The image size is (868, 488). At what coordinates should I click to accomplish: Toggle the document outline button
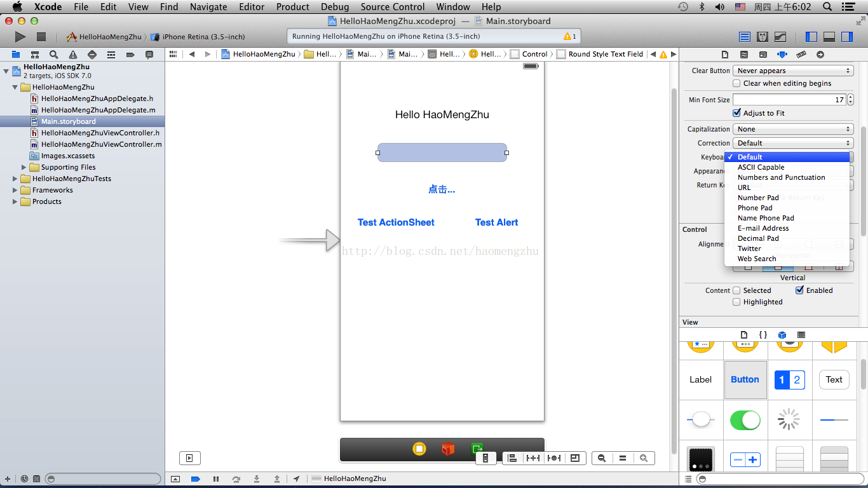[189, 457]
